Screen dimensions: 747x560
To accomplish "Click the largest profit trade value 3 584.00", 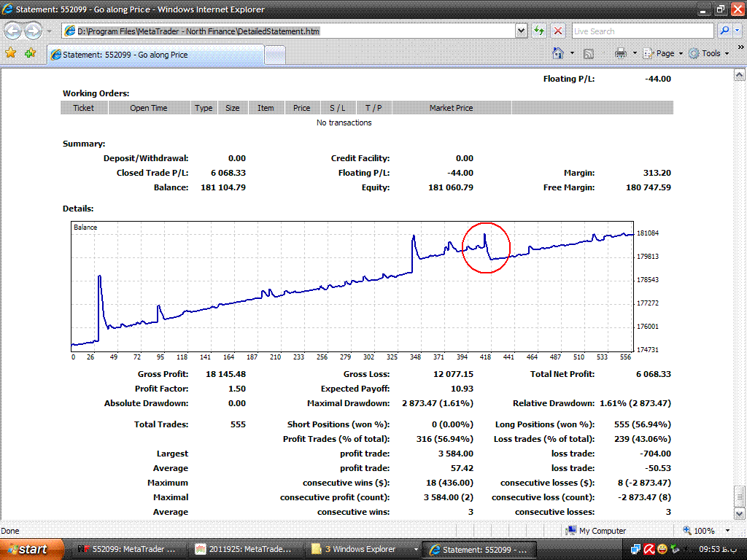I will point(456,454).
